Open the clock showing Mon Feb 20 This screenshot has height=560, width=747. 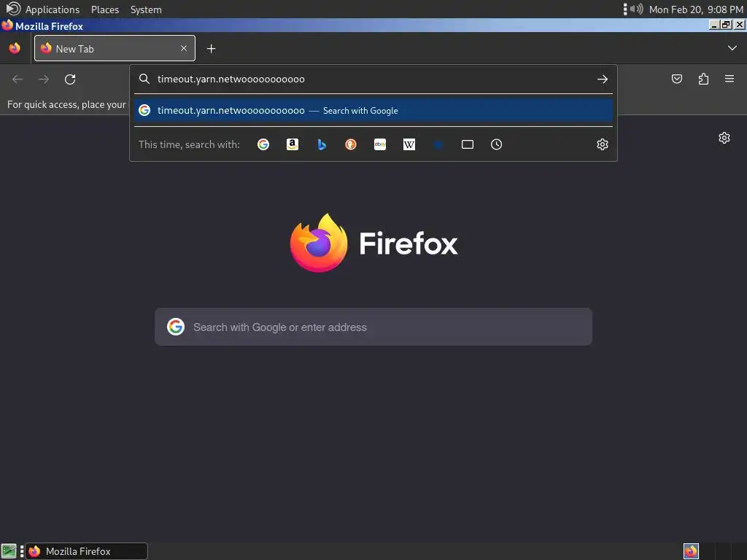click(x=695, y=9)
